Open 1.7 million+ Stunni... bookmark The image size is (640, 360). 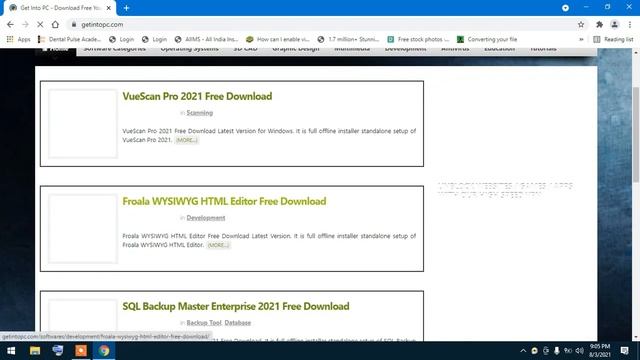click(x=349, y=39)
